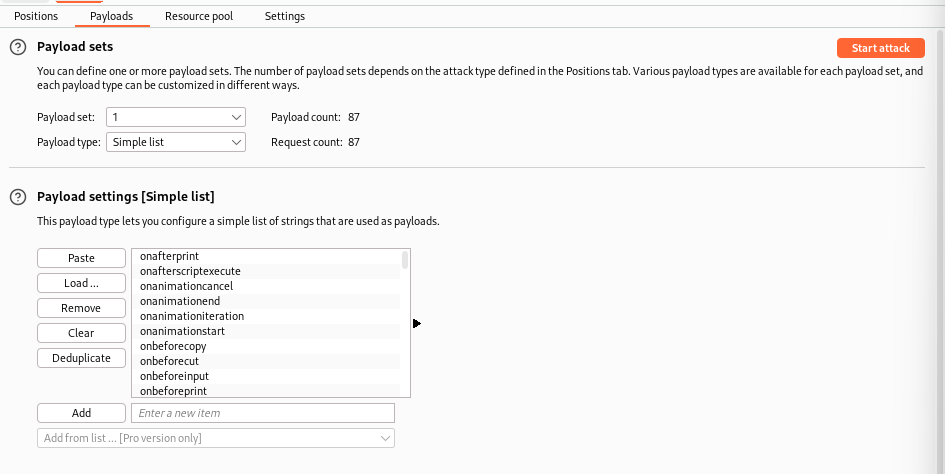Screen dimensions: 945x474
Task: Clear the payload list
Action: 81,333
